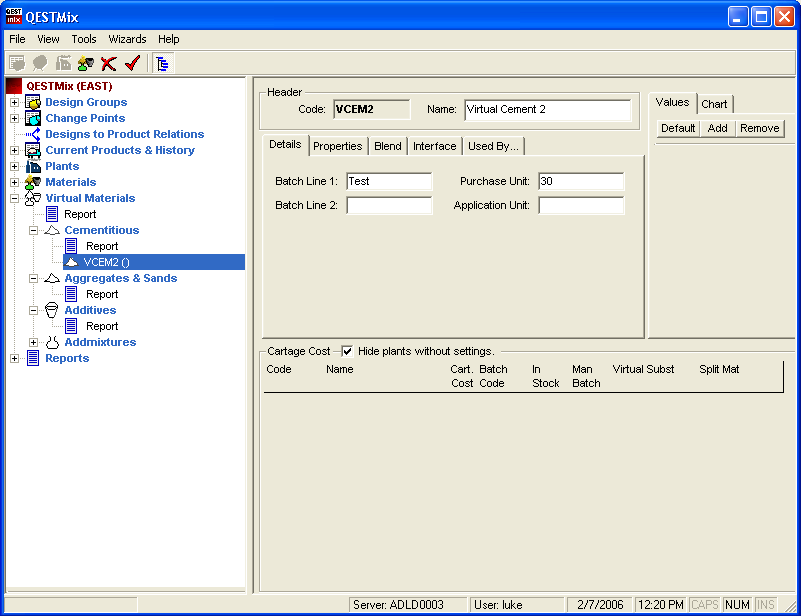The width and height of the screenshot is (801, 616).
Task: Click the Change Points tree icon
Action: coord(33,118)
